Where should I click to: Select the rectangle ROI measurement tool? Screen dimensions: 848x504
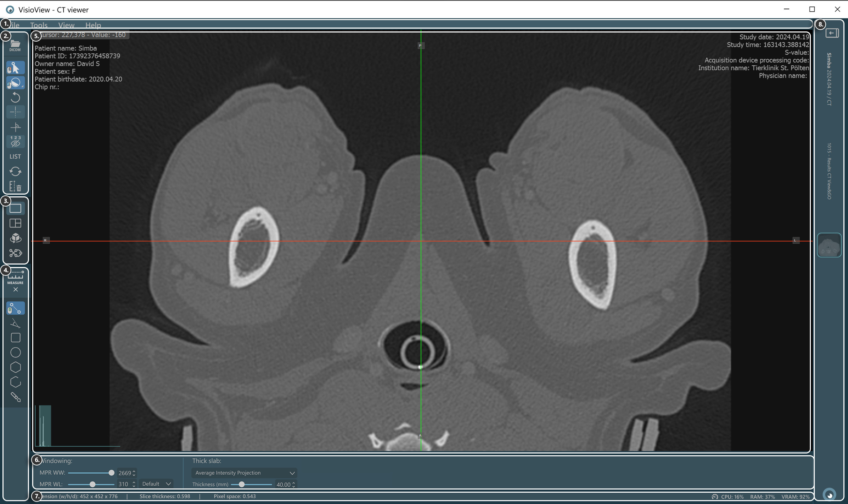(x=15, y=338)
